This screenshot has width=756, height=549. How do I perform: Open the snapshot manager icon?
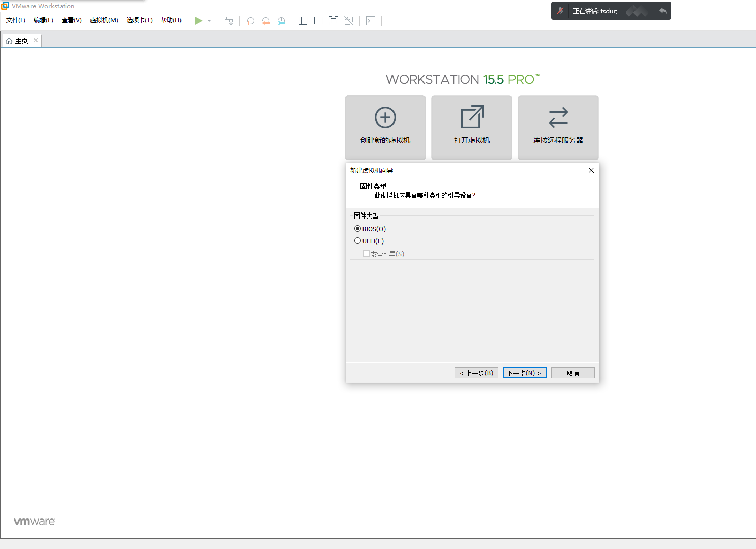tap(281, 21)
